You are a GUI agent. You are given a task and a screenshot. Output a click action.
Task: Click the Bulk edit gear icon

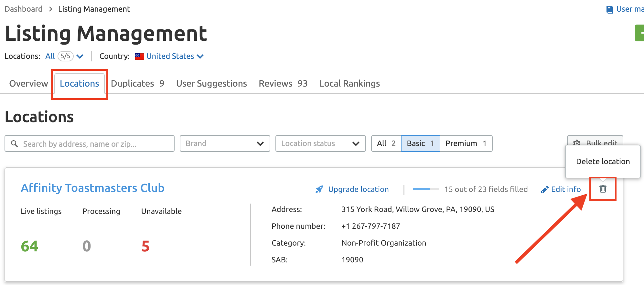[576, 142]
